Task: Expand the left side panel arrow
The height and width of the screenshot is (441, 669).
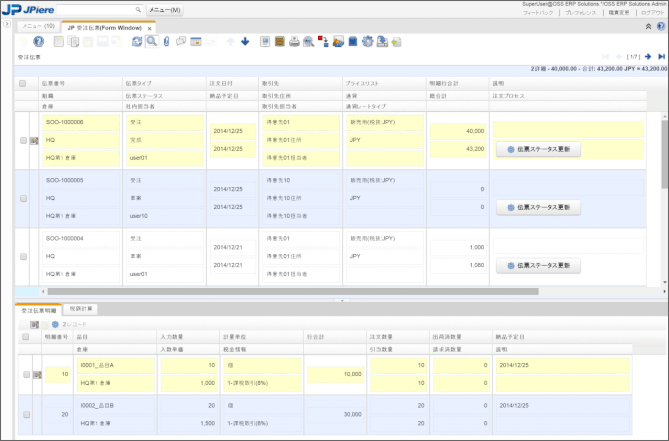Action: coord(6,24)
